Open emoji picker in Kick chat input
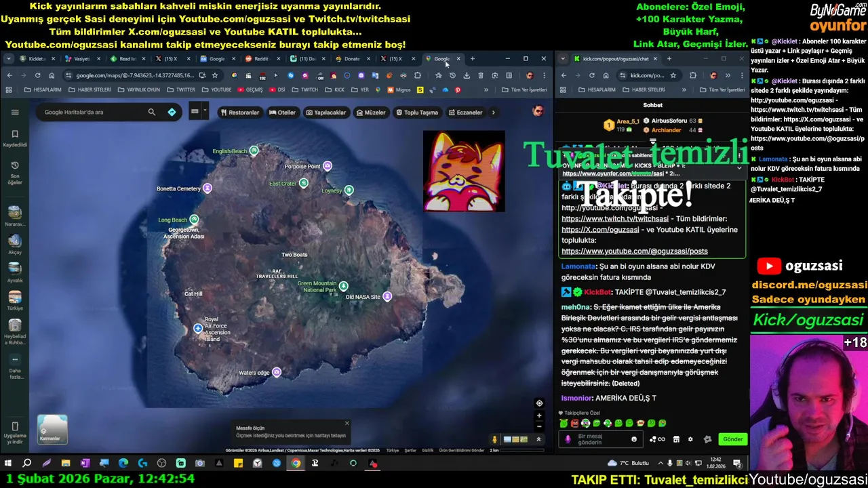868x488 pixels. 634,439
